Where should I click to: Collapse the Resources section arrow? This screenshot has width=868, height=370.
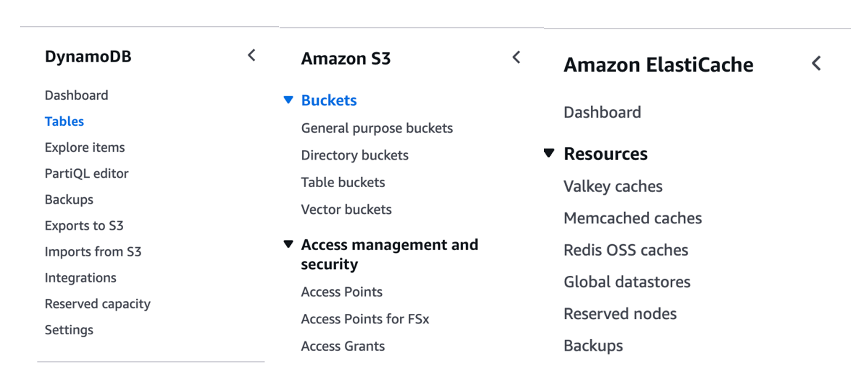coord(549,153)
